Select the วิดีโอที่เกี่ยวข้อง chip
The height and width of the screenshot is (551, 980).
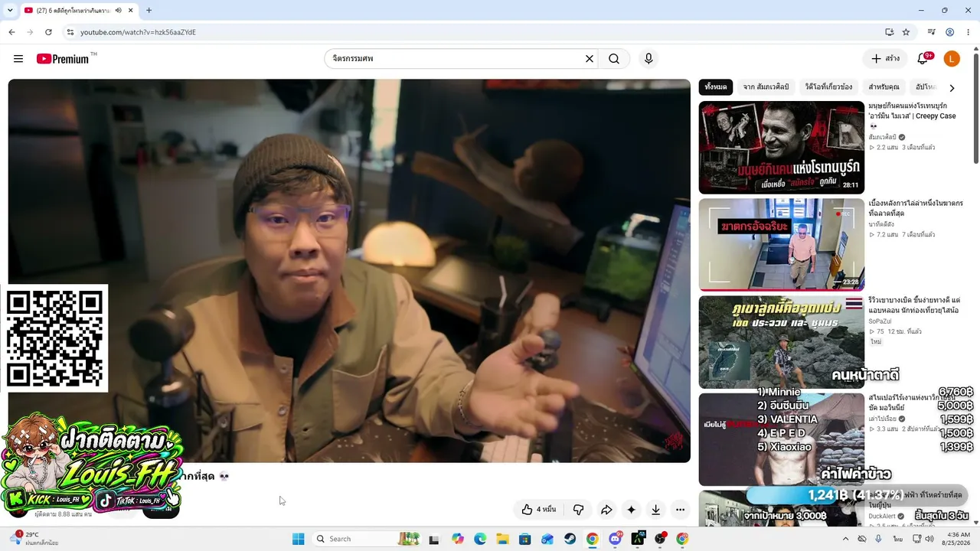point(828,87)
